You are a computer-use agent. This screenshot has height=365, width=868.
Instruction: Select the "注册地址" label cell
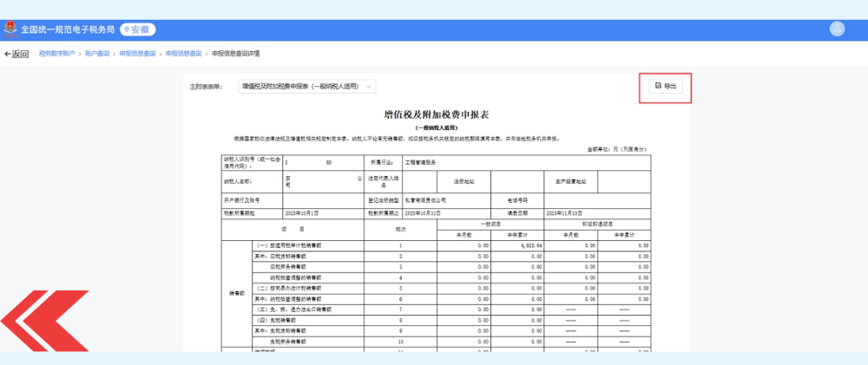tap(464, 181)
